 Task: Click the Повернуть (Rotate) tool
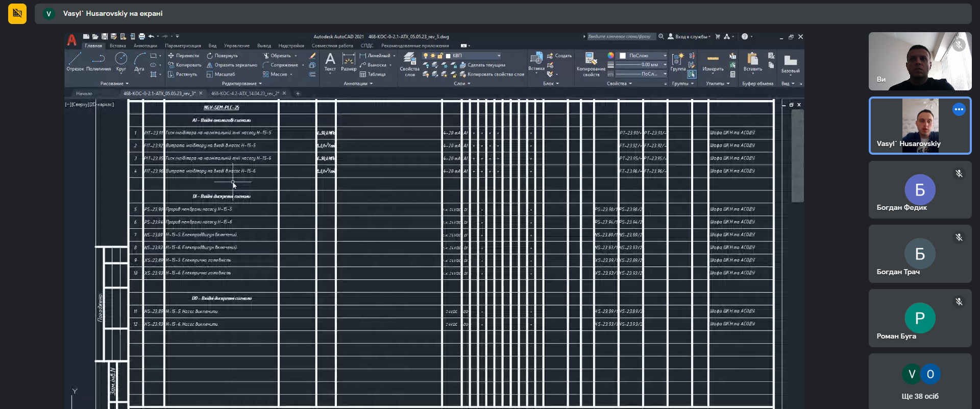222,56
